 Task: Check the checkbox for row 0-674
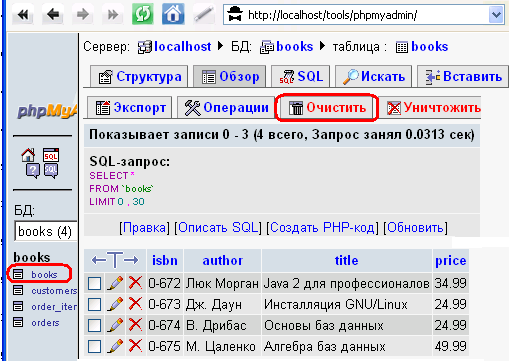click(x=95, y=325)
